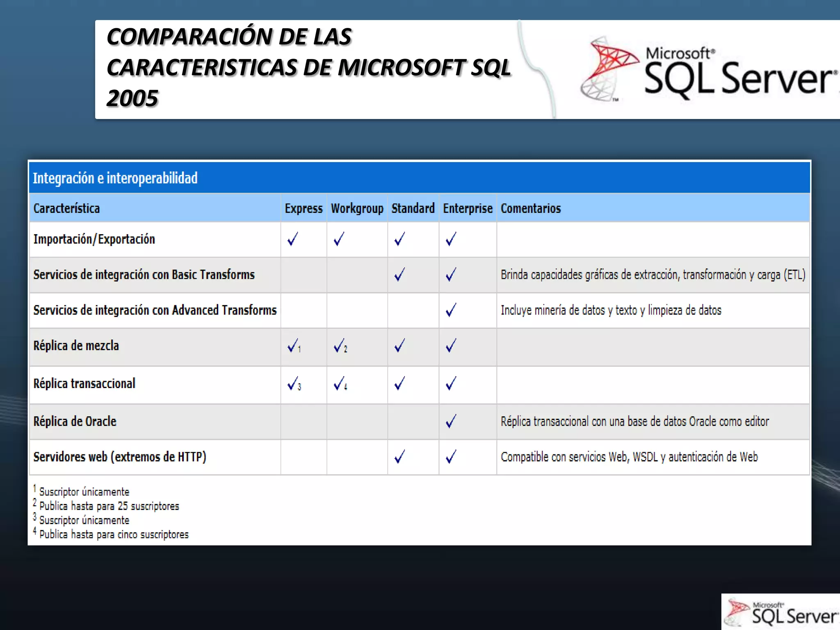Click the Enterprise column header

click(x=468, y=208)
